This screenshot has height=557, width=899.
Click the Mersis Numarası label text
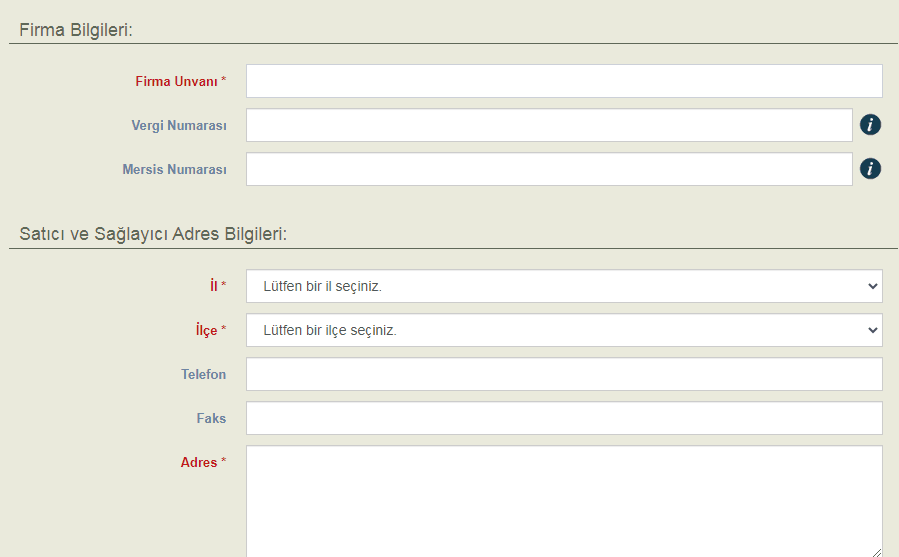pos(175,169)
